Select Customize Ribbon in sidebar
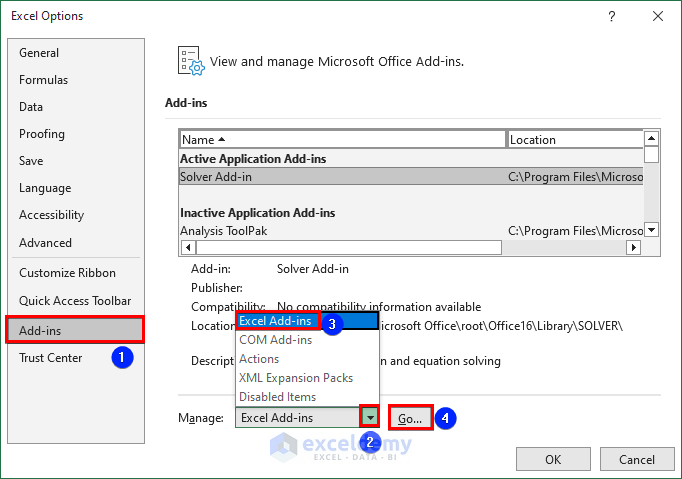682x479 pixels. point(67,273)
